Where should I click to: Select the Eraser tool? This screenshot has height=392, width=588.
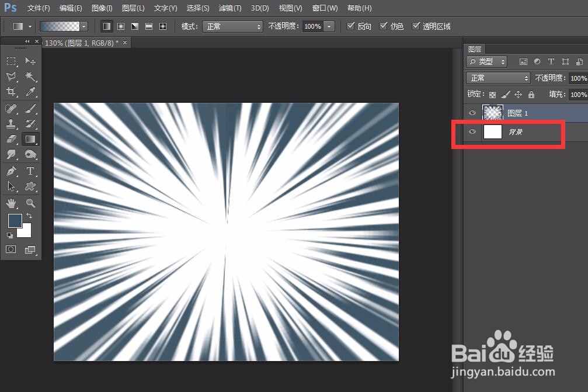[11, 139]
